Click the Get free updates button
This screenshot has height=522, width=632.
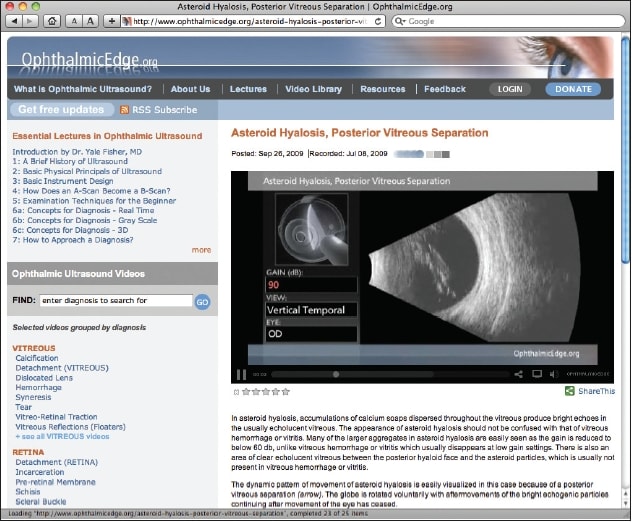(x=61, y=110)
